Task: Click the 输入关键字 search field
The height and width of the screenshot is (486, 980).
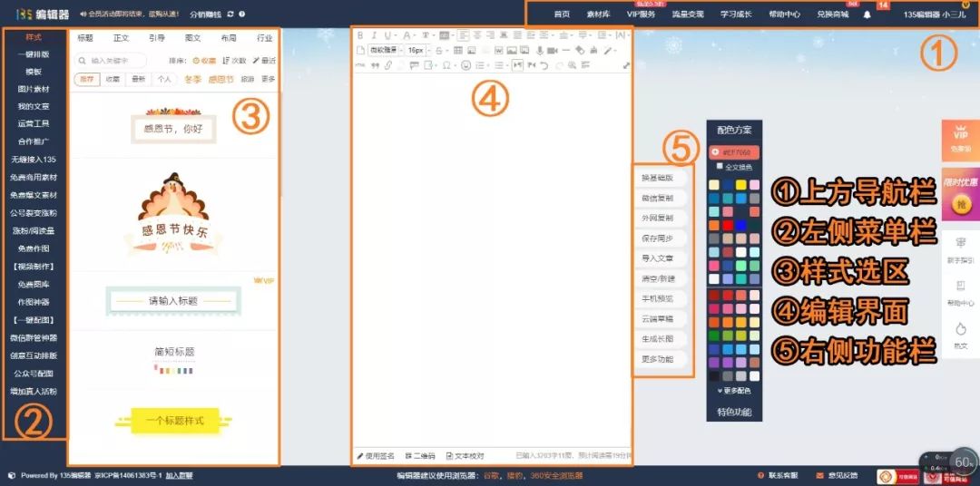Action: pyautogui.click(x=111, y=61)
